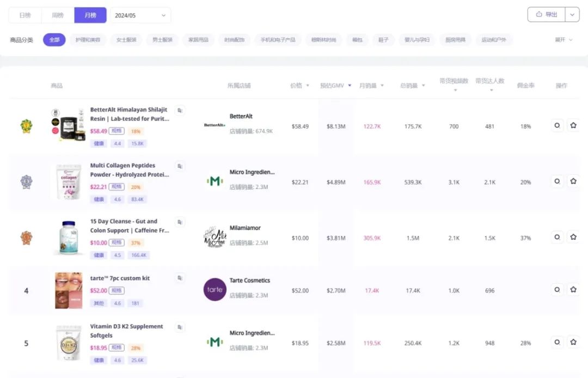588x378 pixels.
Task: Select the 全部 category chip
Action: pos(54,40)
